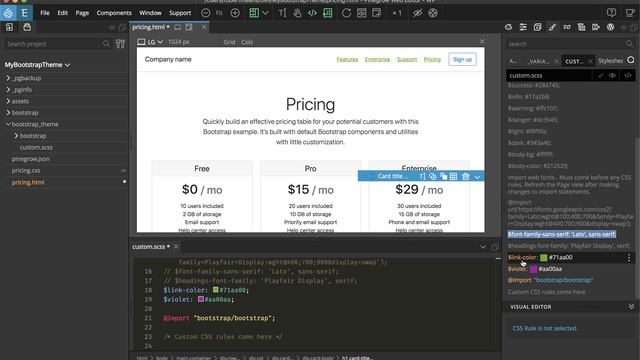Toggle the crossed-out eye visibility icon
Screen dimensions: 640x360
coord(417,13)
